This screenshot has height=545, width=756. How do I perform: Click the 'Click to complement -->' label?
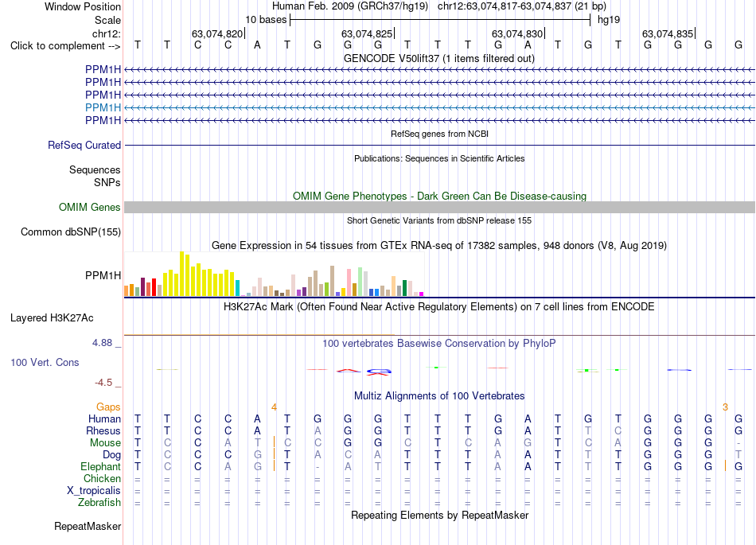[x=65, y=46]
